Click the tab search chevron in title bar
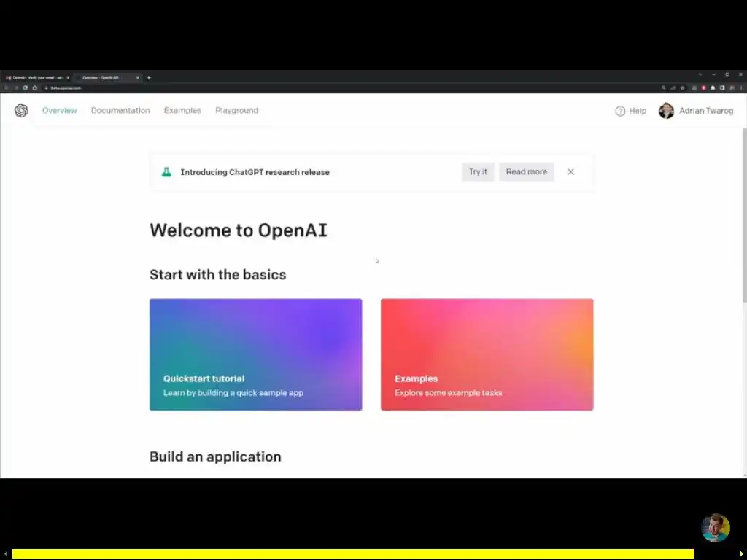 tap(700, 74)
